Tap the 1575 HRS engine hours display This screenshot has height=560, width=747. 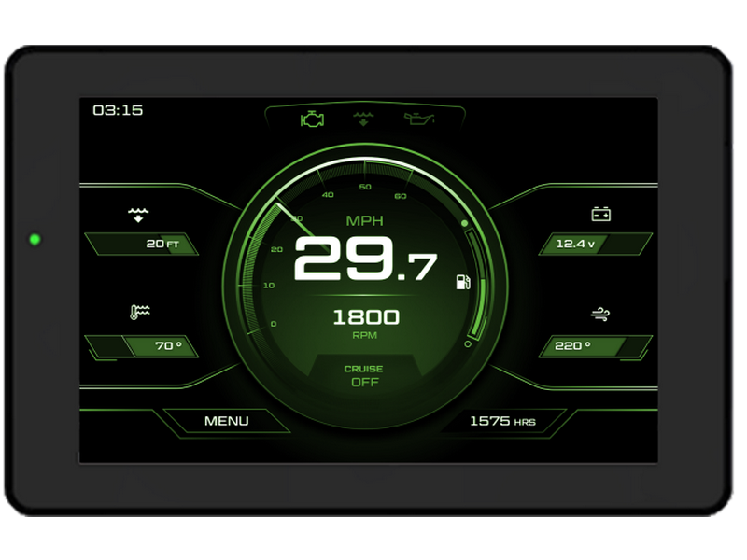[502, 421]
